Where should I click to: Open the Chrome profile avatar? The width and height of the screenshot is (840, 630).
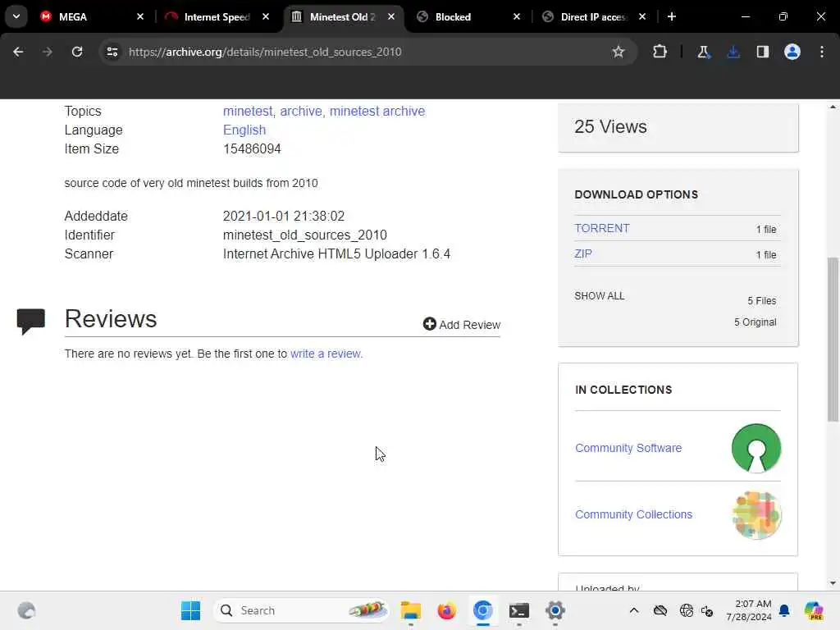tap(792, 52)
